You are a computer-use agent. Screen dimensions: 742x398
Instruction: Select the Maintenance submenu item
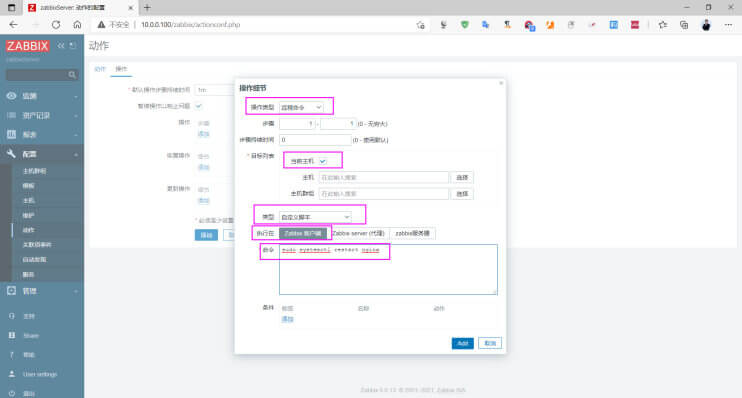(x=28, y=216)
